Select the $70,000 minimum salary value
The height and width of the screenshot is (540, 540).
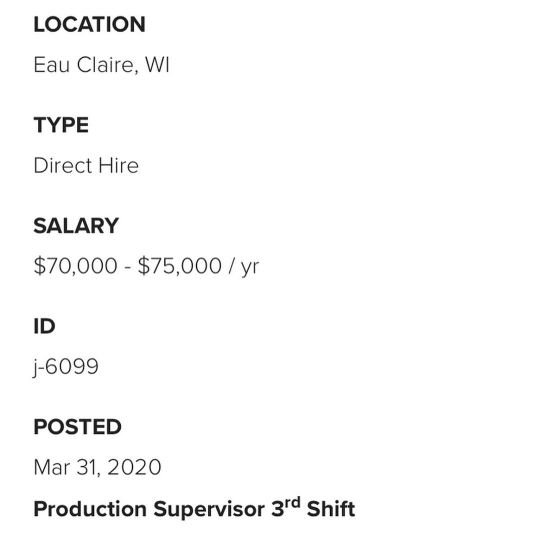pyautogui.click(x=75, y=266)
